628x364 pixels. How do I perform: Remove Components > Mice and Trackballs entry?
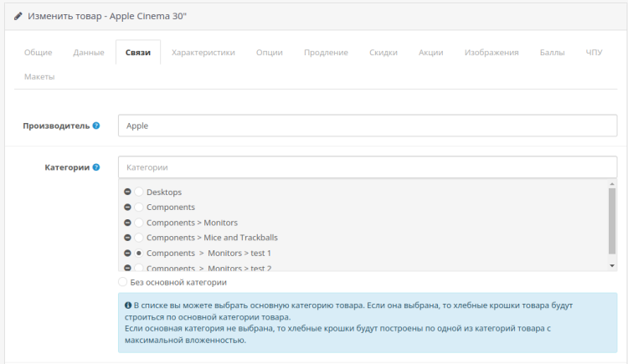click(128, 238)
